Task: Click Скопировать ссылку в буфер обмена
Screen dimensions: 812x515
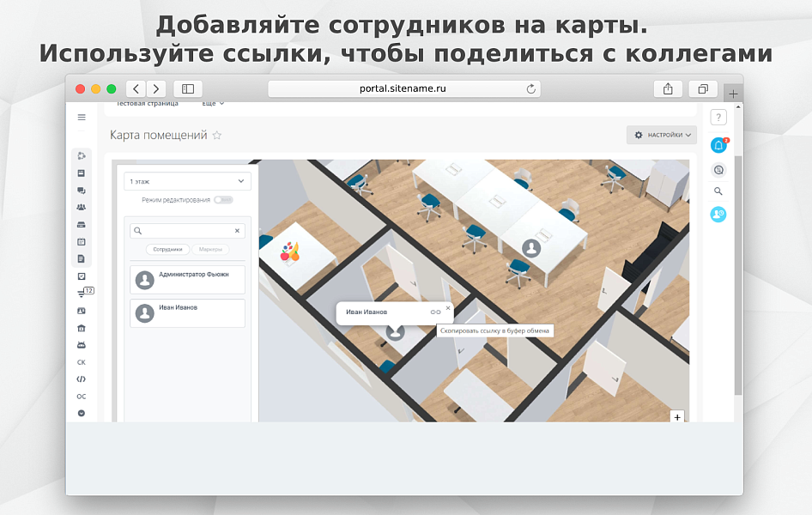Action: tap(495, 330)
